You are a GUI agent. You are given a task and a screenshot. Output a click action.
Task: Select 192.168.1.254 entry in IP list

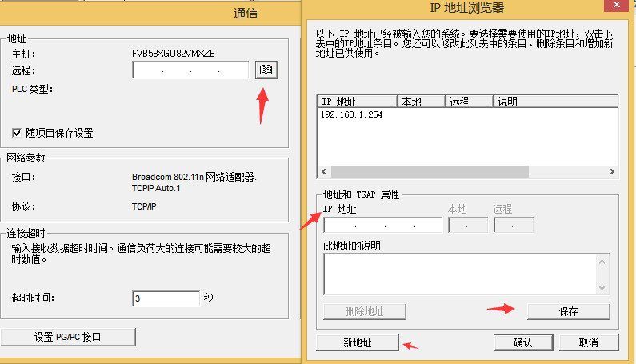(351, 114)
